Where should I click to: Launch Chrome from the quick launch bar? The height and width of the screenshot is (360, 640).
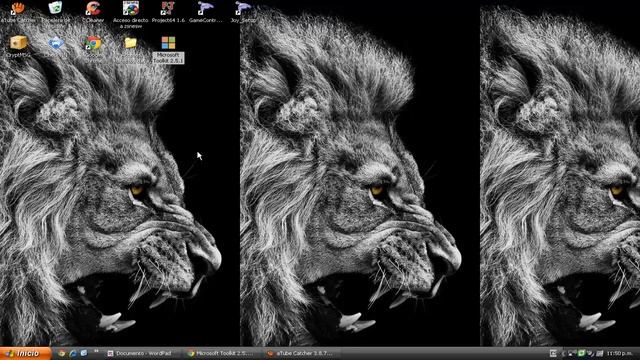tap(62, 353)
